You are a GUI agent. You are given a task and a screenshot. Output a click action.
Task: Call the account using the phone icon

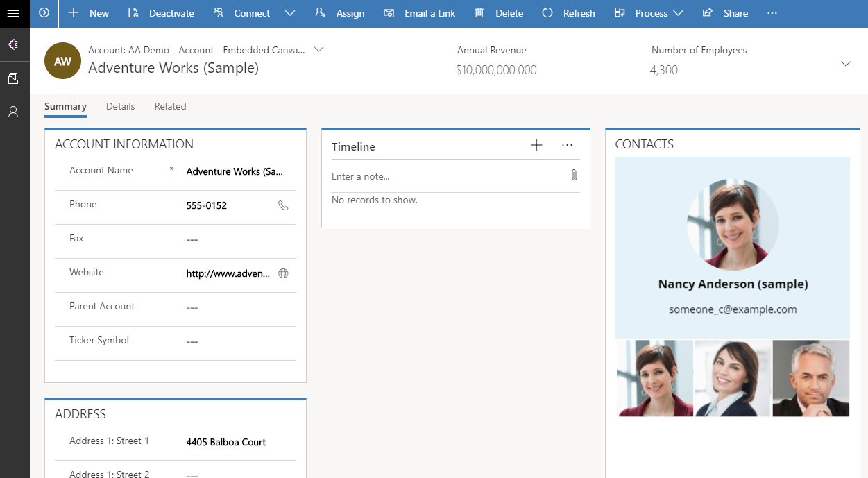[x=283, y=205]
